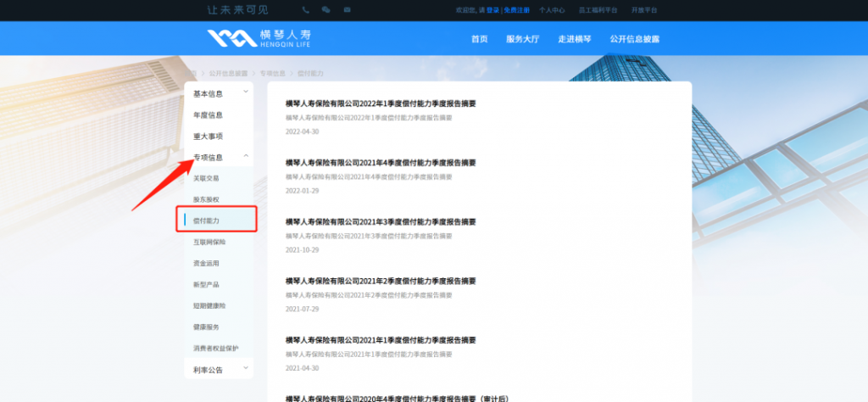This screenshot has height=402, width=868.
Task: Click the phone contact icon
Action: (x=305, y=10)
